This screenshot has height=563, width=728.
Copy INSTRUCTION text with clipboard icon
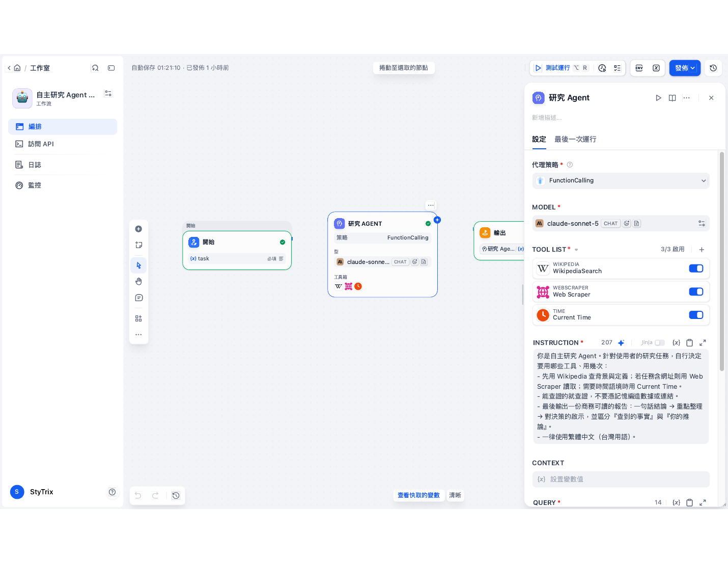[x=690, y=343]
